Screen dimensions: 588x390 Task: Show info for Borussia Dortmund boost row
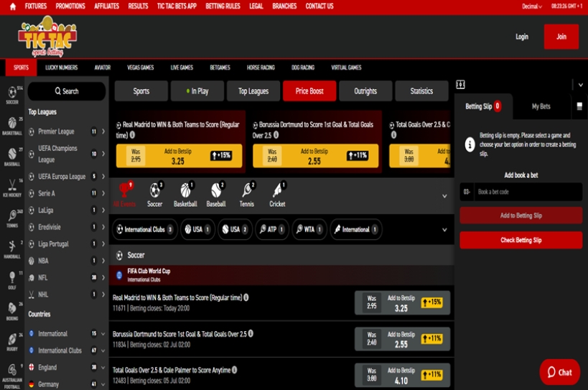click(251, 333)
